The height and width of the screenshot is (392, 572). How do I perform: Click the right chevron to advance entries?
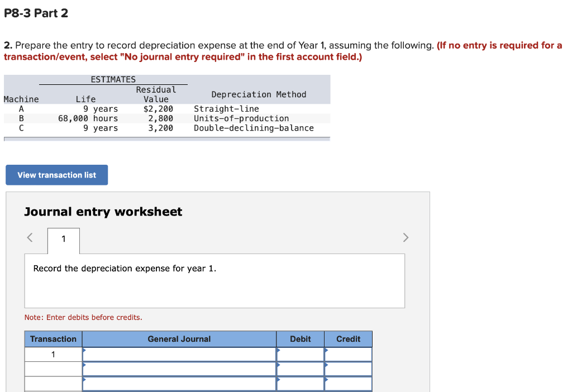406,237
